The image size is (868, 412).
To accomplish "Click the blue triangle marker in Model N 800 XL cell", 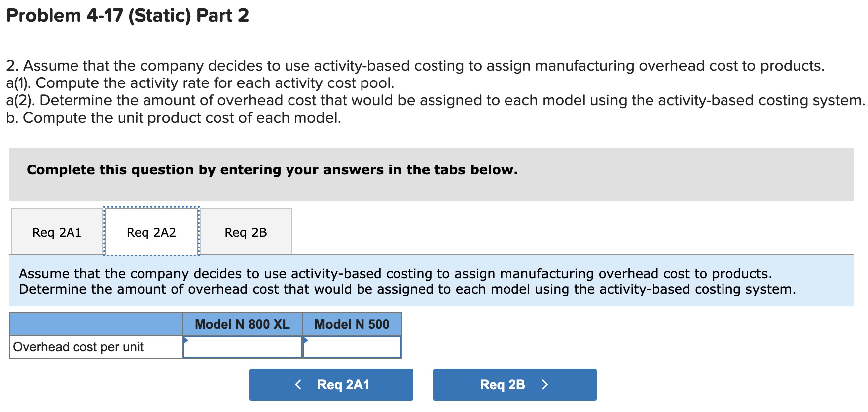I will tap(186, 340).
